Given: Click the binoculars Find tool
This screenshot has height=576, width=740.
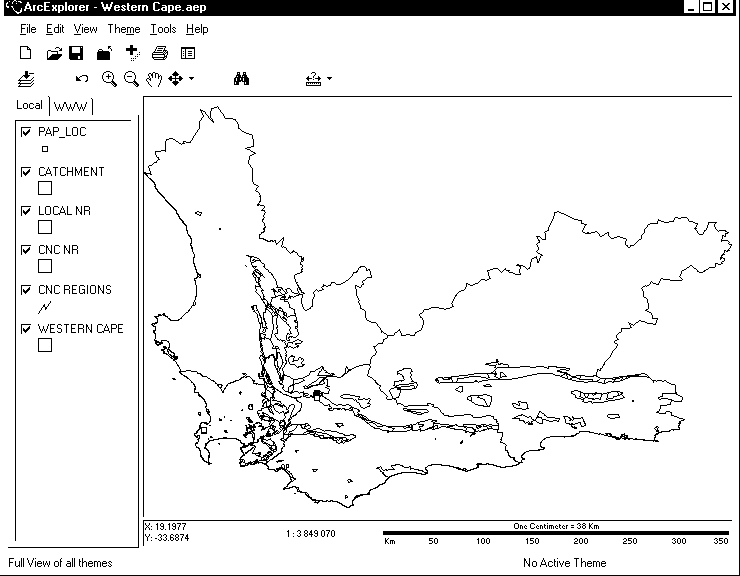Looking at the screenshot, I should pyautogui.click(x=241, y=79).
